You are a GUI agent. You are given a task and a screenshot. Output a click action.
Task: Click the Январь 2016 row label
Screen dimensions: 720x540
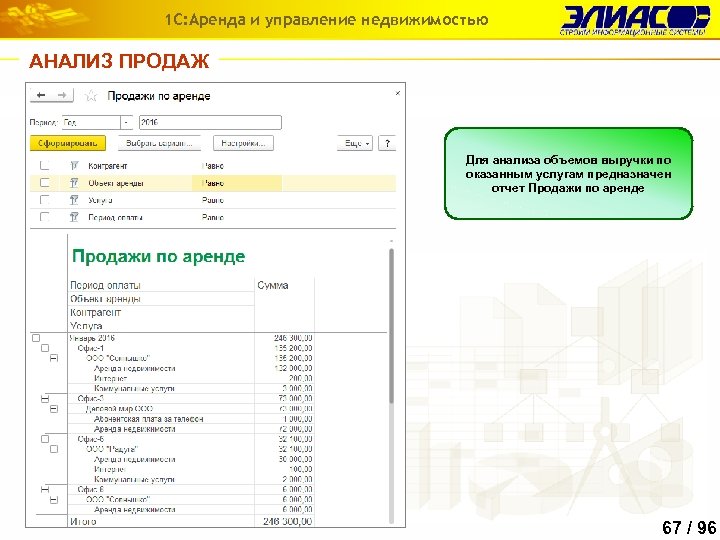[92, 338]
